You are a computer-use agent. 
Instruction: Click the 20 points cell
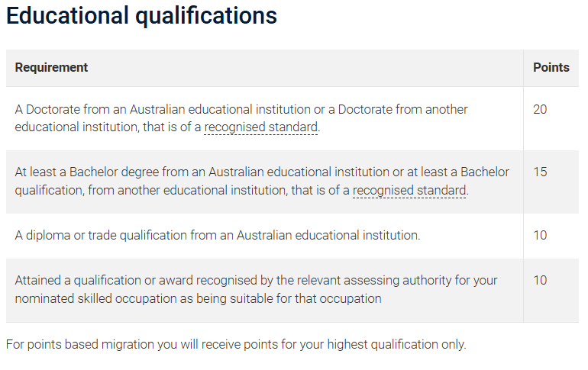point(540,109)
